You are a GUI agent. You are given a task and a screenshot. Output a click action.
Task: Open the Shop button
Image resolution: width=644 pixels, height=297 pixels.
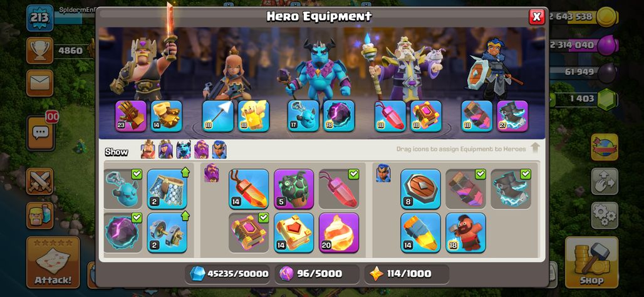(x=591, y=262)
